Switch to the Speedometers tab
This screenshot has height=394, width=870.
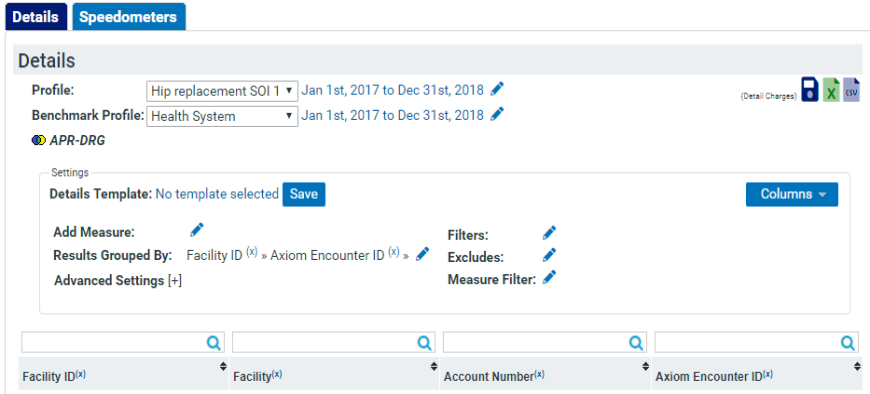tap(128, 17)
